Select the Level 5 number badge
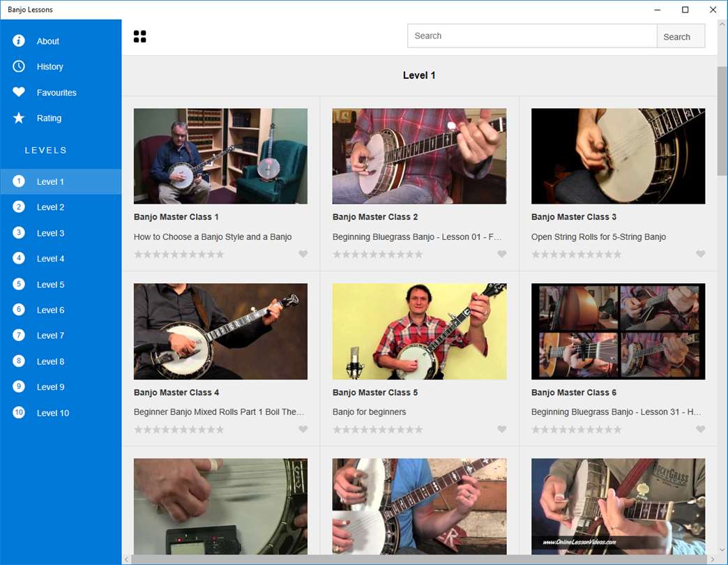Screen dimensions: 728x565 coord(19,284)
